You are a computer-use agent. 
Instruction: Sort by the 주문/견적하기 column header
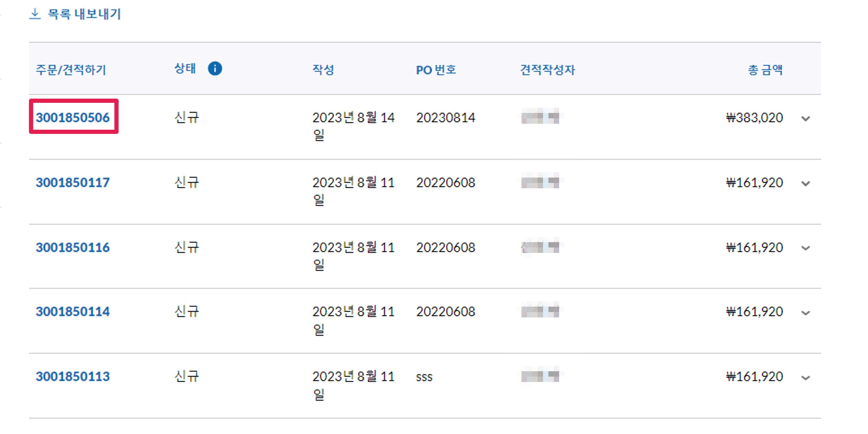71,70
